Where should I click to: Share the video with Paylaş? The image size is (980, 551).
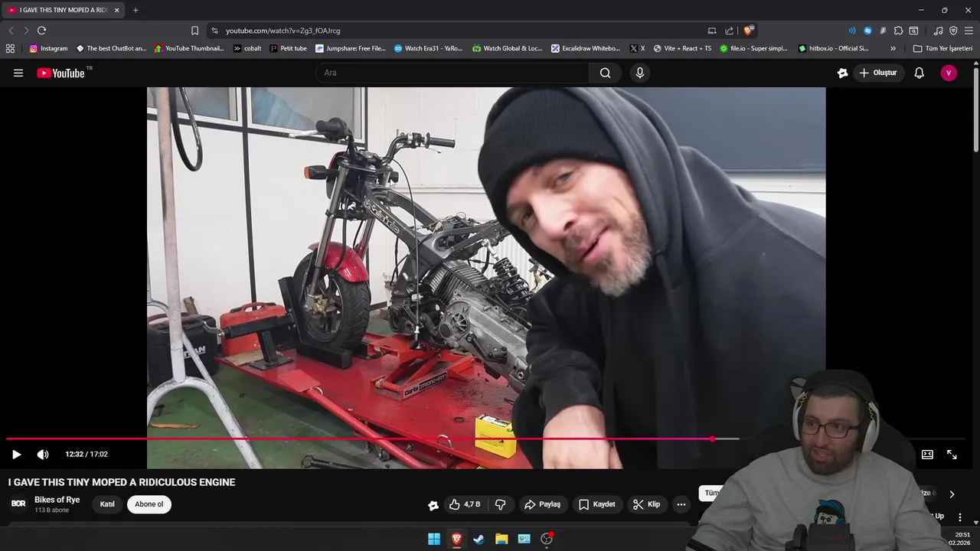click(x=542, y=504)
